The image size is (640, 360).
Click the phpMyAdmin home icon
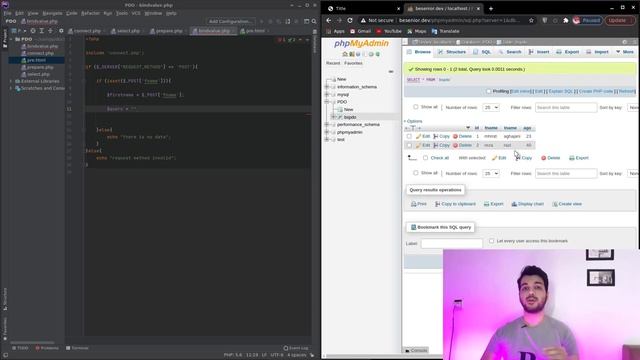345,54
